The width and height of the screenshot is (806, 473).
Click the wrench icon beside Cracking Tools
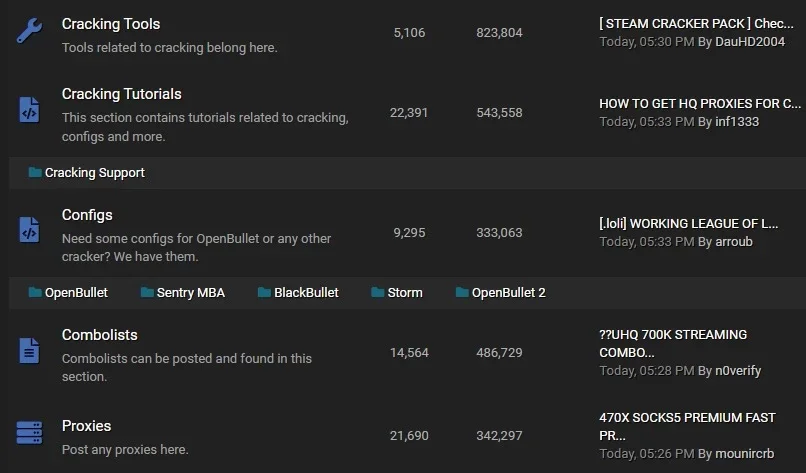point(29,31)
